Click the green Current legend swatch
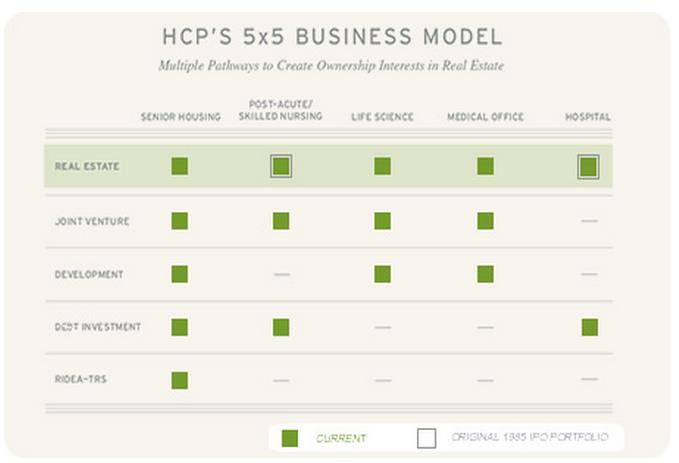679x463 pixels. 290,438
